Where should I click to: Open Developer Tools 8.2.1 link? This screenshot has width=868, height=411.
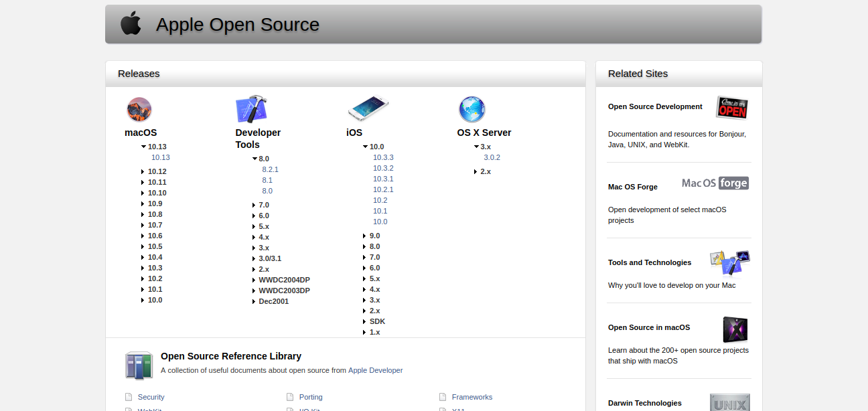[x=270, y=169]
